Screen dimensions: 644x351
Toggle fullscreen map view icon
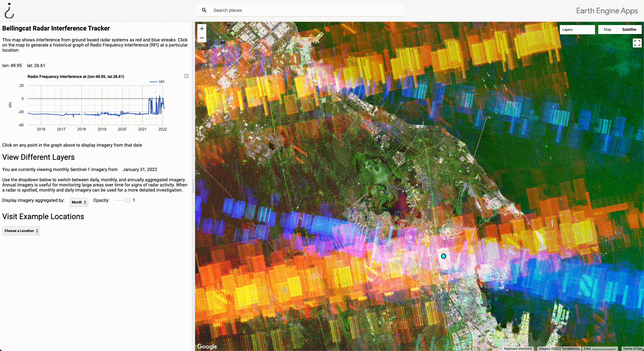(x=637, y=43)
